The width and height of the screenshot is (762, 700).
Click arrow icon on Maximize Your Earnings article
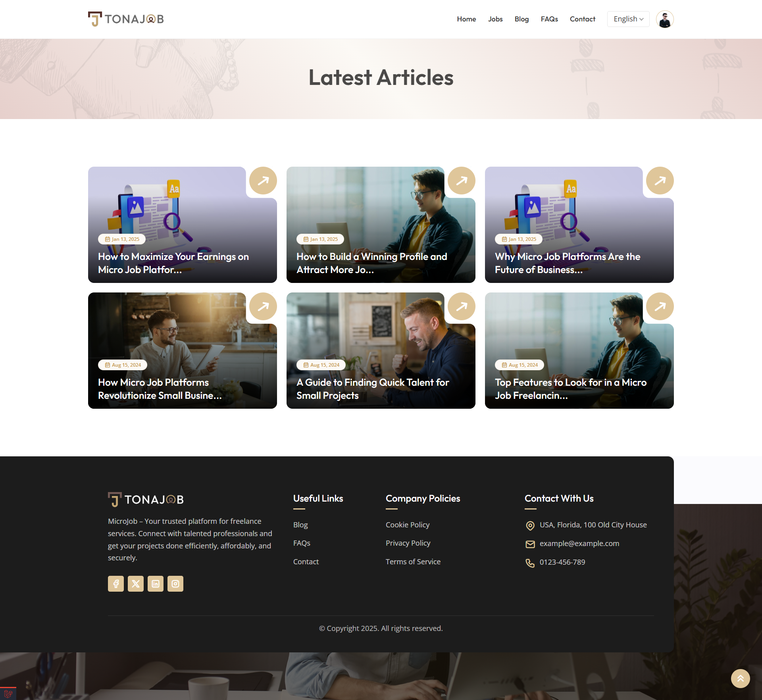click(x=263, y=181)
